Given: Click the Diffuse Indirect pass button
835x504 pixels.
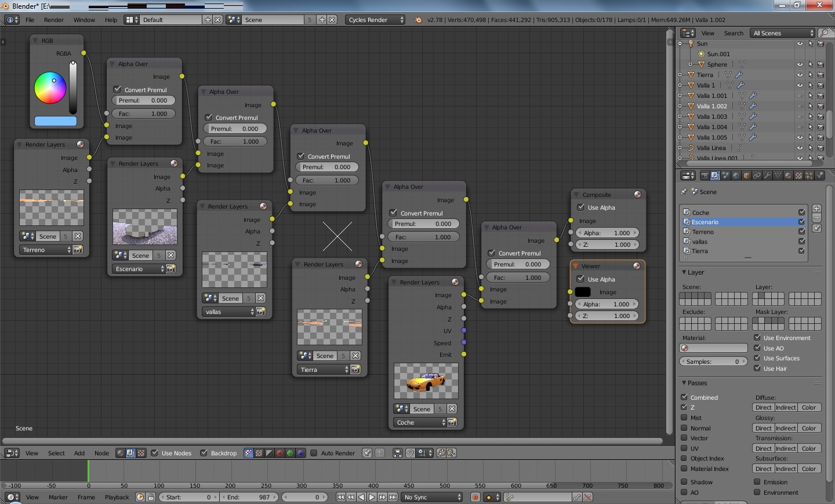Looking at the screenshot, I should 786,408.
